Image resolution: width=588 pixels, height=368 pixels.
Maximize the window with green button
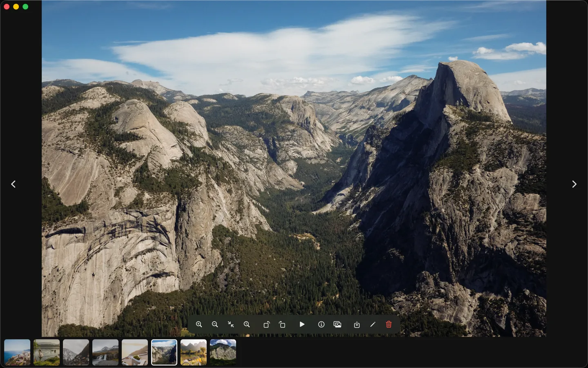coord(25,7)
